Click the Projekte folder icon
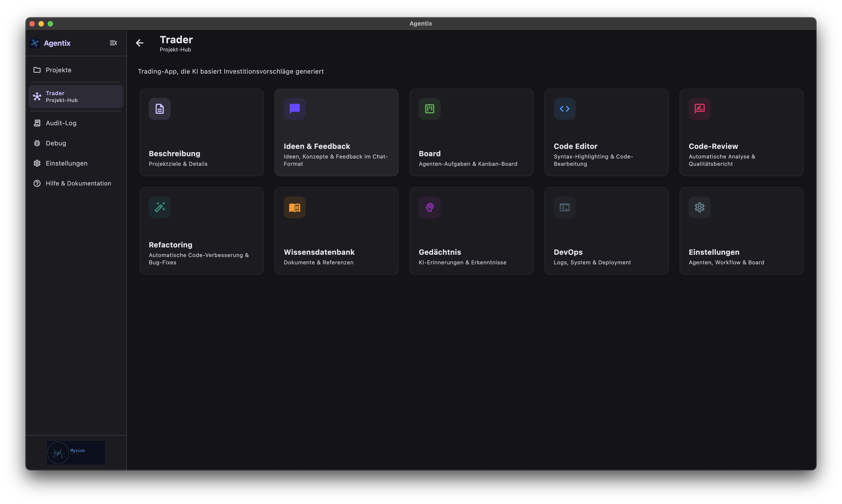The width and height of the screenshot is (842, 504). (37, 70)
